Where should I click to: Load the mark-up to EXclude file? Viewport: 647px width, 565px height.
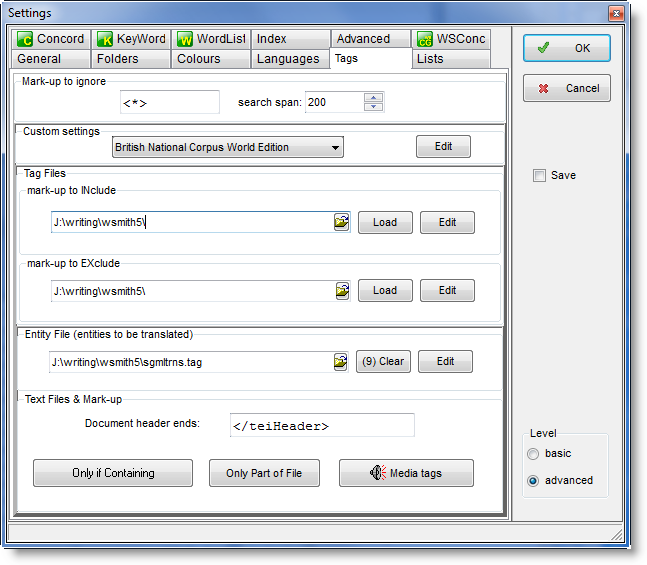point(385,291)
